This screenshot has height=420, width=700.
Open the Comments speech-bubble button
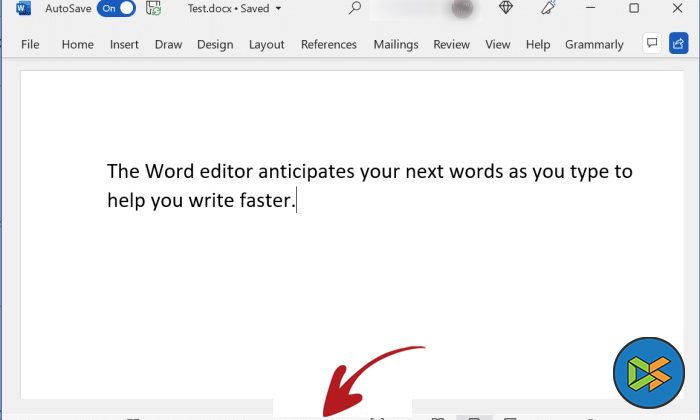tap(652, 43)
